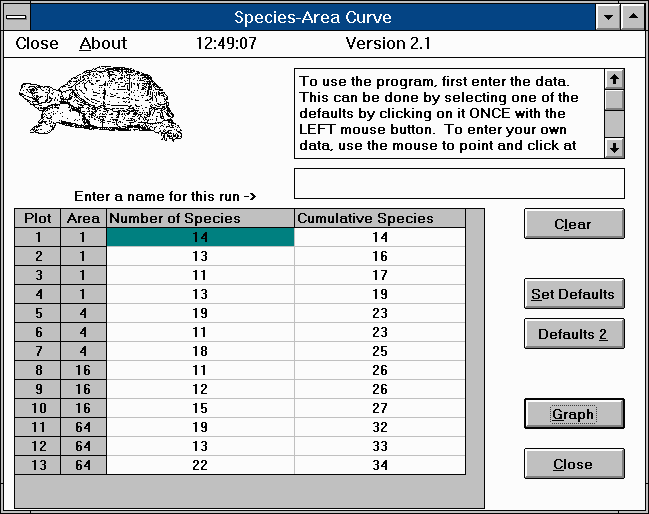Click Cumulative Species cell for plot 13
The image size is (649, 514).
(x=379, y=465)
